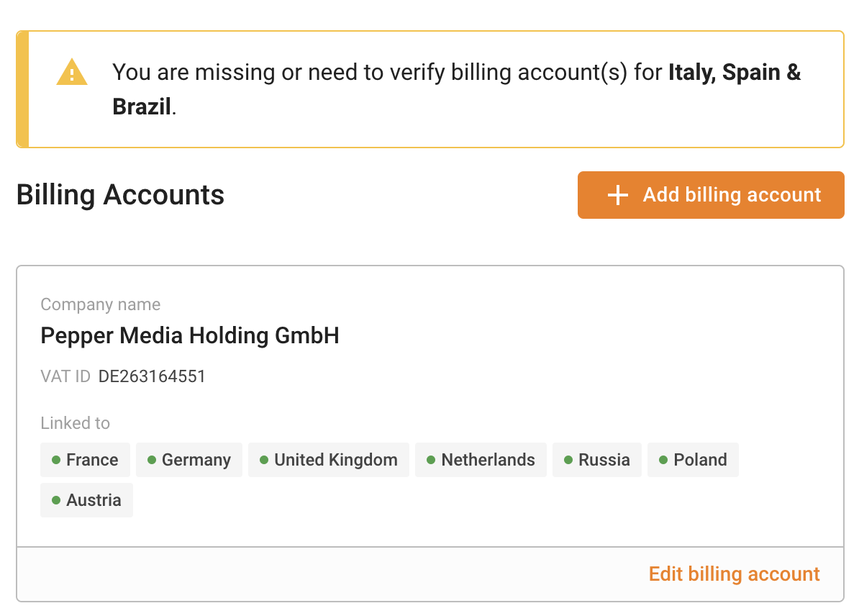Choose the Poland country tag

[693, 460]
